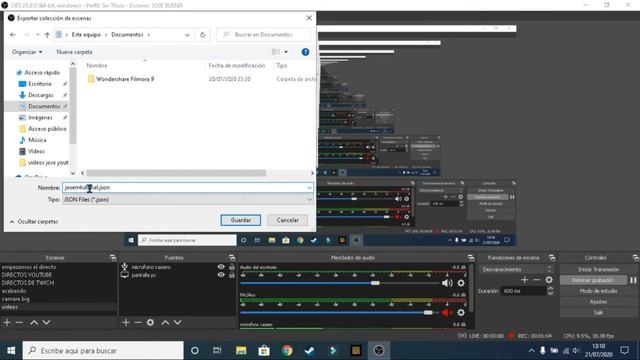640x360 pixels.
Task: Select scene empezamos el directo
Action: 29,267
